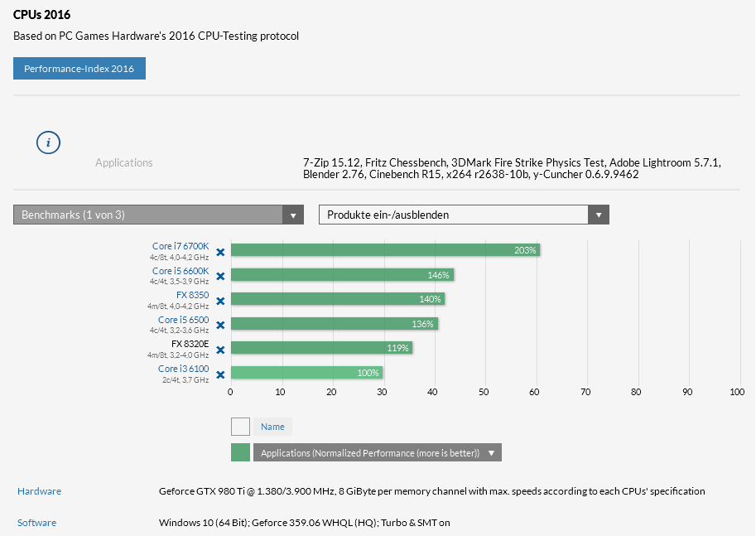The height and width of the screenshot is (536, 756).
Task: Click the 7-Zip 15.12 applications list text
Action: click(512, 168)
